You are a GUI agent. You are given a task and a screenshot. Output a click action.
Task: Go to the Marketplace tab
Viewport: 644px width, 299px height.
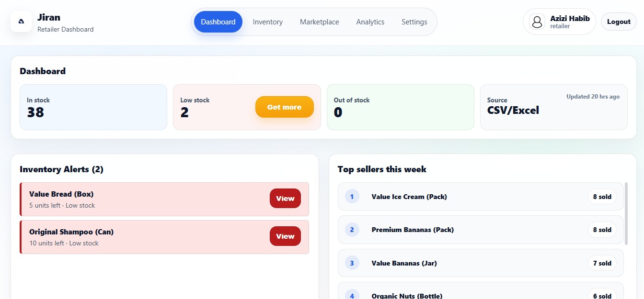[x=319, y=22]
